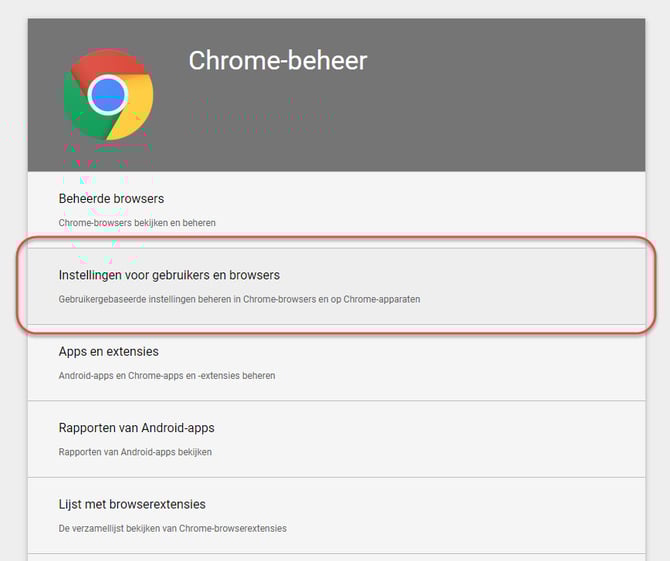Click the blue center of Chrome logo
This screenshot has height=561, width=670.
tap(107, 96)
